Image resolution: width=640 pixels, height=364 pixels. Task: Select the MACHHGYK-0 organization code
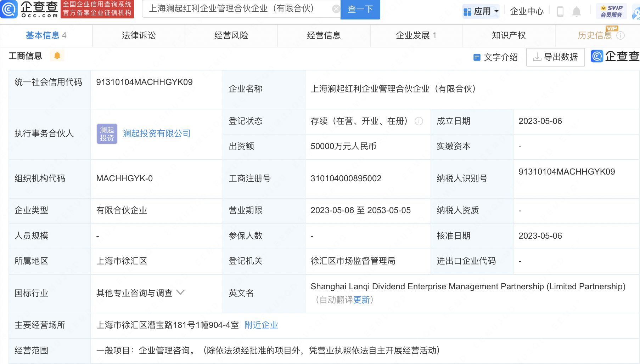point(124,178)
